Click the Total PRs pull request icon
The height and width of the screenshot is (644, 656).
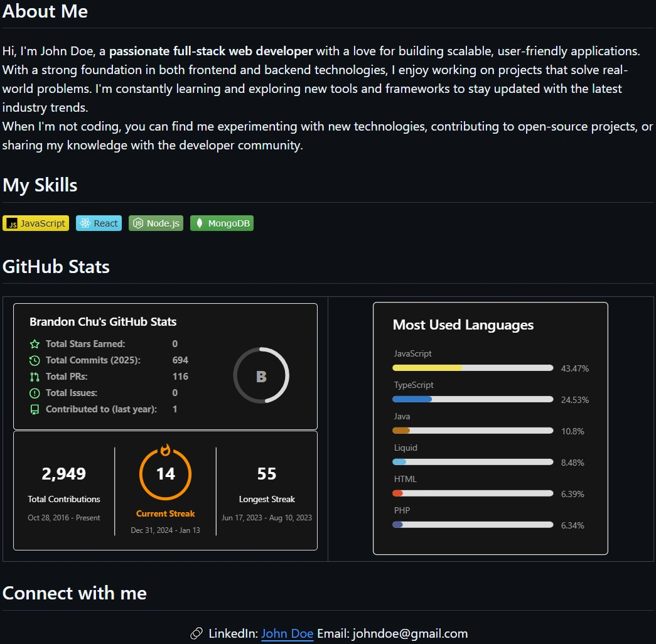[35, 377]
